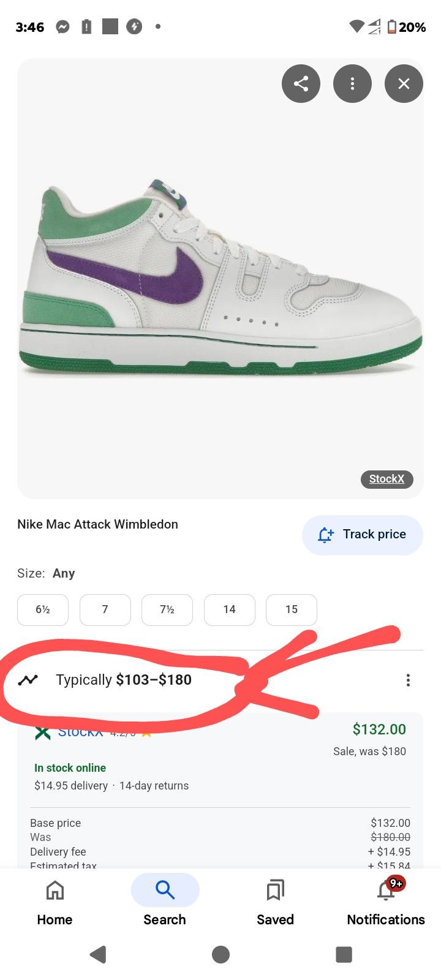Select size 6½
This screenshot has height=980, width=441.
(x=43, y=609)
